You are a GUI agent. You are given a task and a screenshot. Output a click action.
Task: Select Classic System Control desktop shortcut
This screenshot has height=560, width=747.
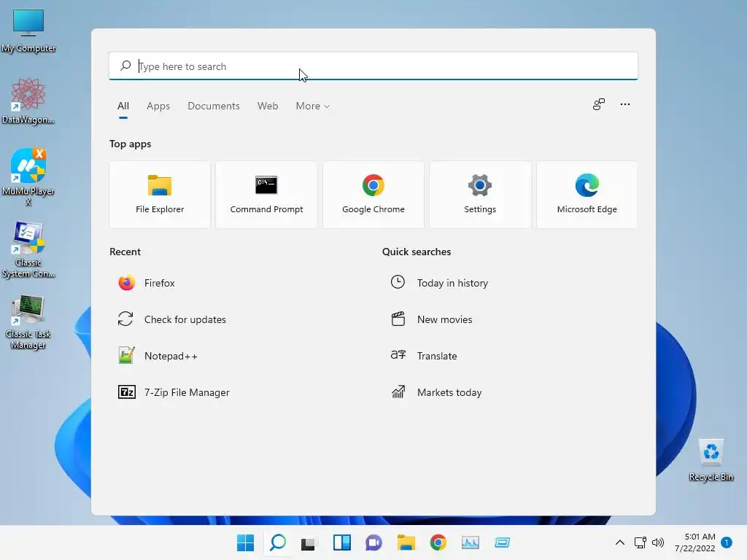28,249
